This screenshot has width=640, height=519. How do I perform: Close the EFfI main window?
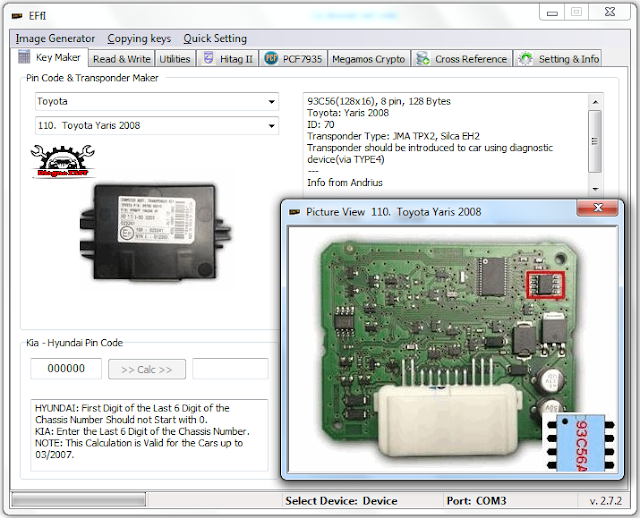[x=609, y=12]
